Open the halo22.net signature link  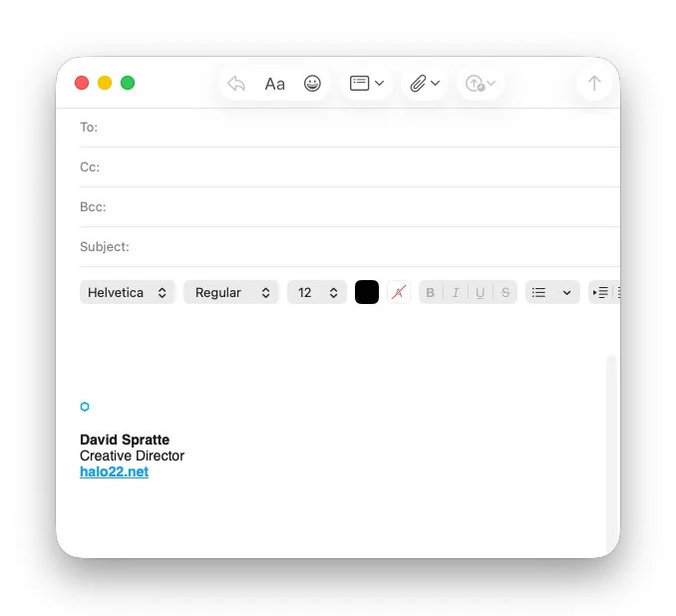(115, 471)
